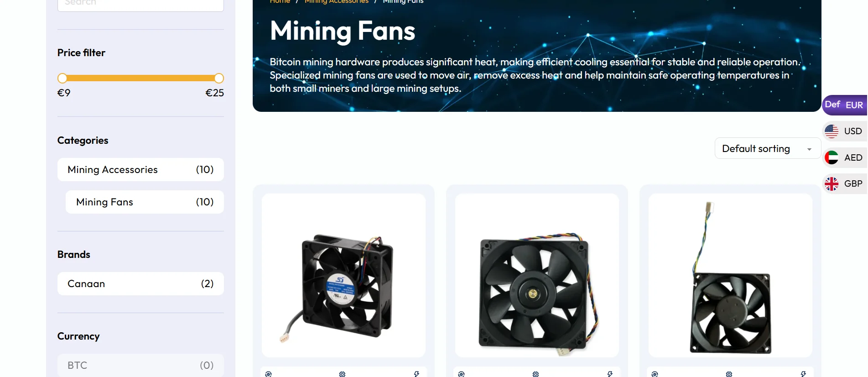868x377 pixels.
Task: Click the US flag icon for USD
Action: point(832,131)
